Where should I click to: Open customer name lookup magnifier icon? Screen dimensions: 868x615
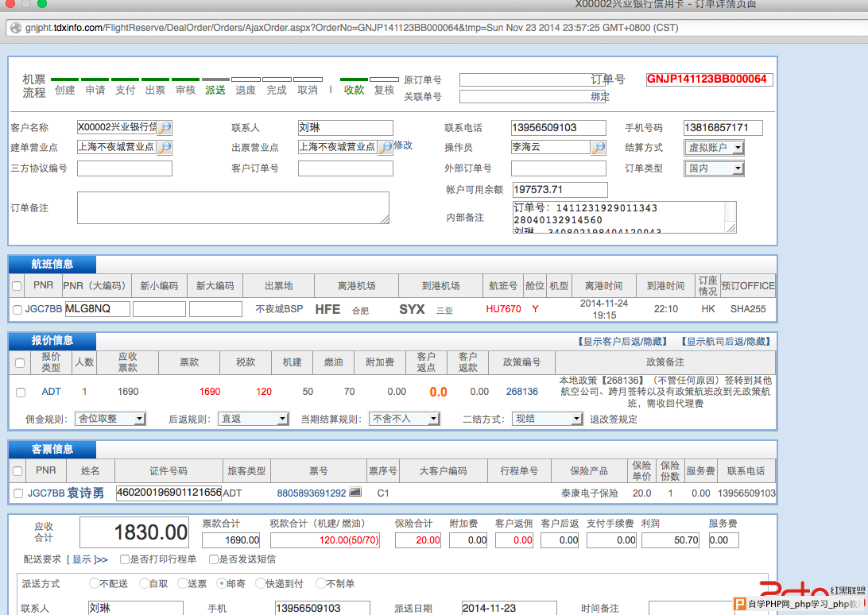point(165,128)
